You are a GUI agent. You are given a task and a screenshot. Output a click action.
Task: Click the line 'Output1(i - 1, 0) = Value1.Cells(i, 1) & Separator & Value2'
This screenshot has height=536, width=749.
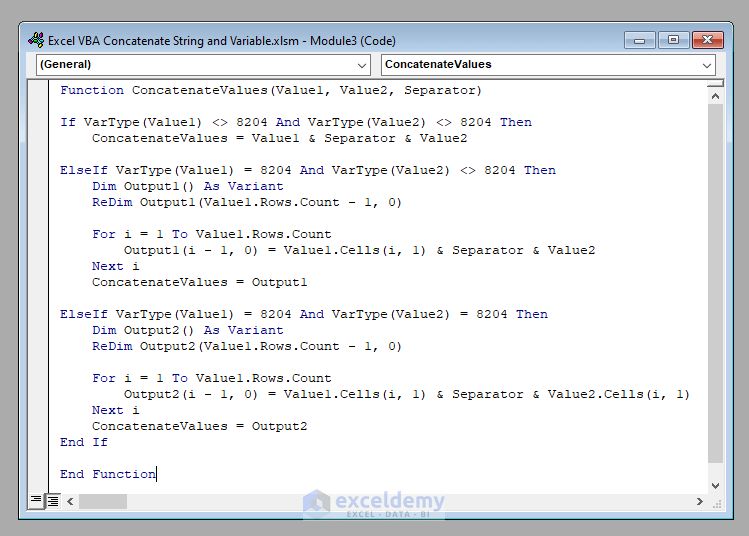(x=360, y=250)
